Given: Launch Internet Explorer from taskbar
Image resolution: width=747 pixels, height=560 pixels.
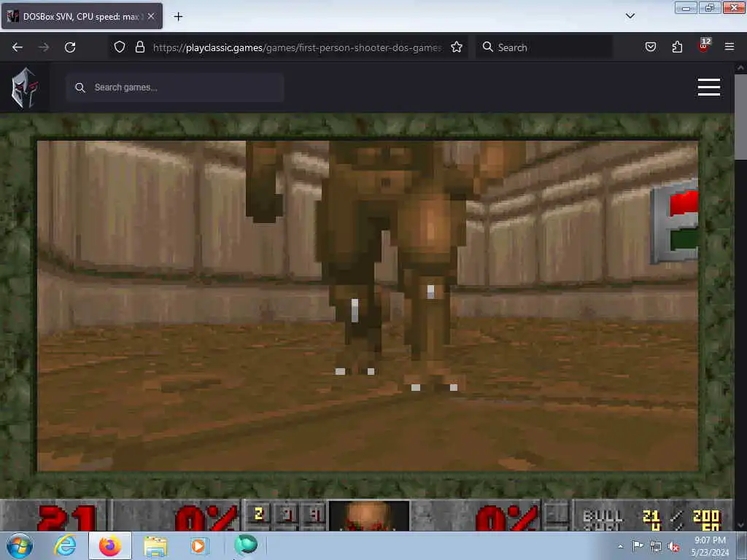Looking at the screenshot, I should coord(65,545).
